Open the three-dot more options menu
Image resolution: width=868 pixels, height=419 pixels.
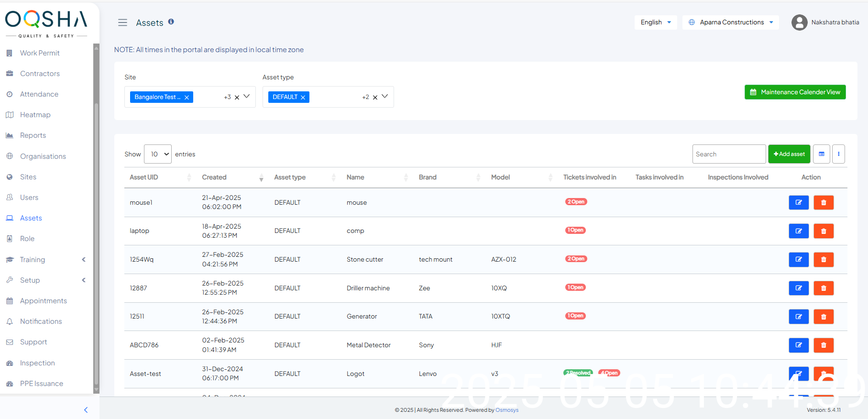pyautogui.click(x=838, y=154)
